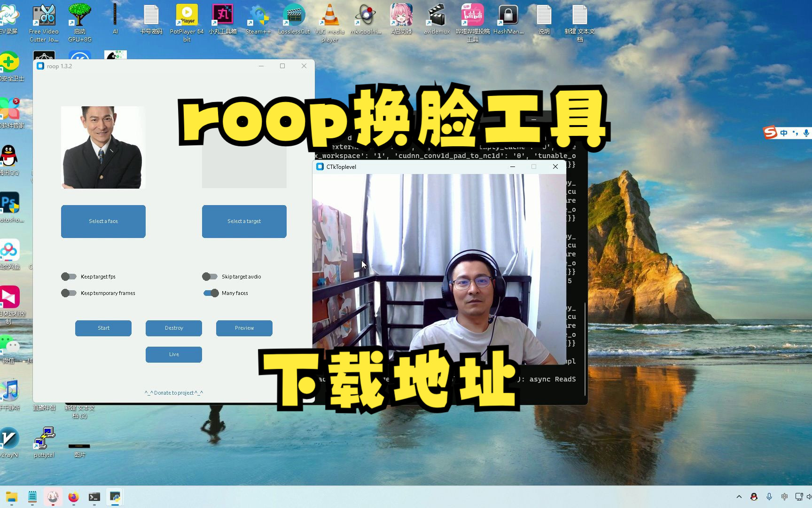Image resolution: width=812 pixels, height=508 pixels.
Task: Toggle Keep target fps switch
Action: click(69, 277)
